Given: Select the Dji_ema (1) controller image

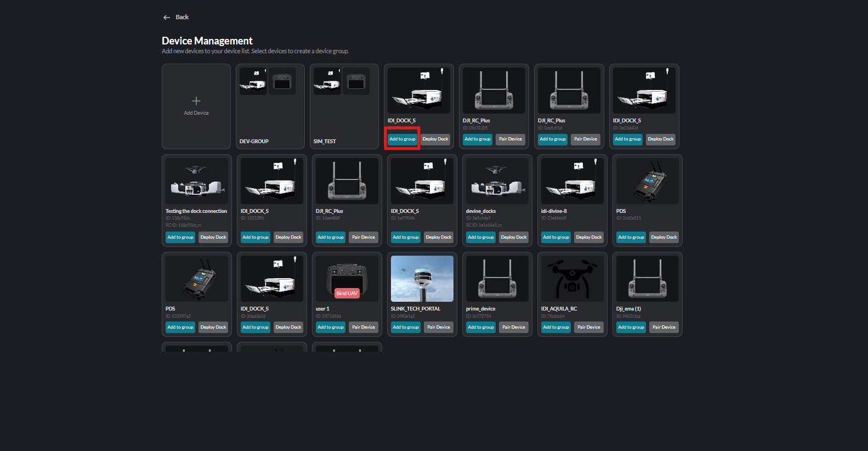Looking at the screenshot, I should coord(648,279).
